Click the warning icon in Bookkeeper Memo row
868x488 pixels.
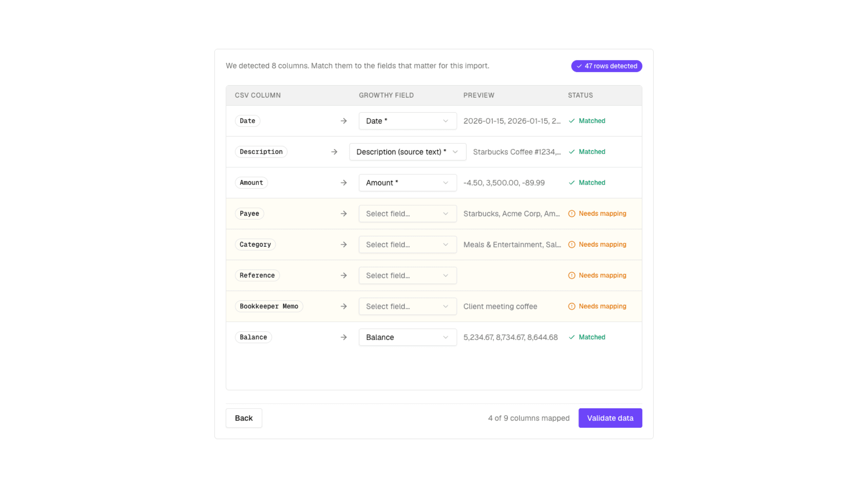point(572,306)
